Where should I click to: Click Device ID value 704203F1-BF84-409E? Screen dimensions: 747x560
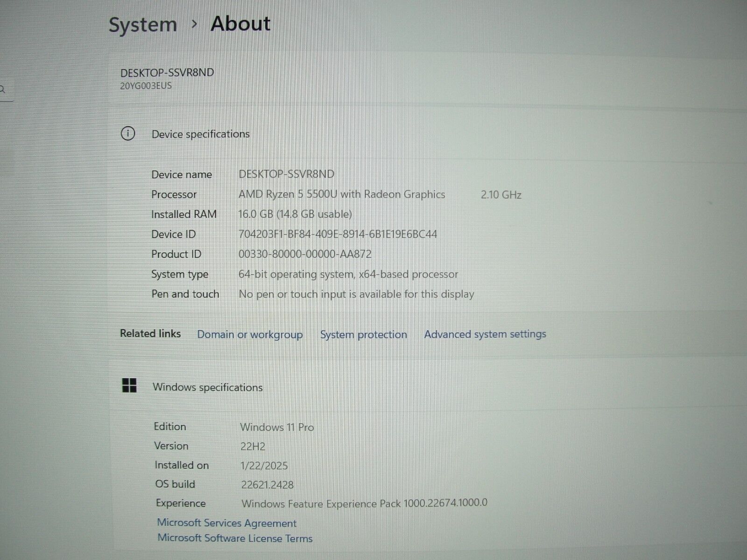[338, 234]
